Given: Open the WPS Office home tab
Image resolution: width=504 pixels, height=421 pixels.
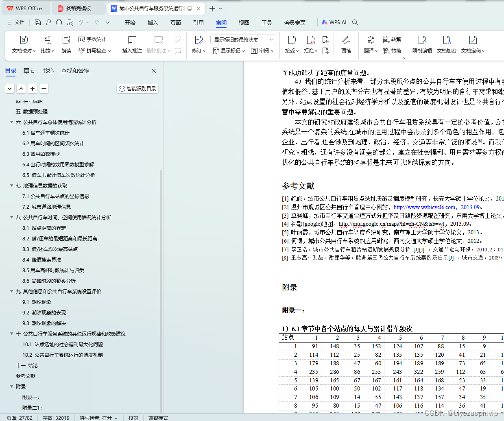Looking at the screenshot, I should (25, 8).
